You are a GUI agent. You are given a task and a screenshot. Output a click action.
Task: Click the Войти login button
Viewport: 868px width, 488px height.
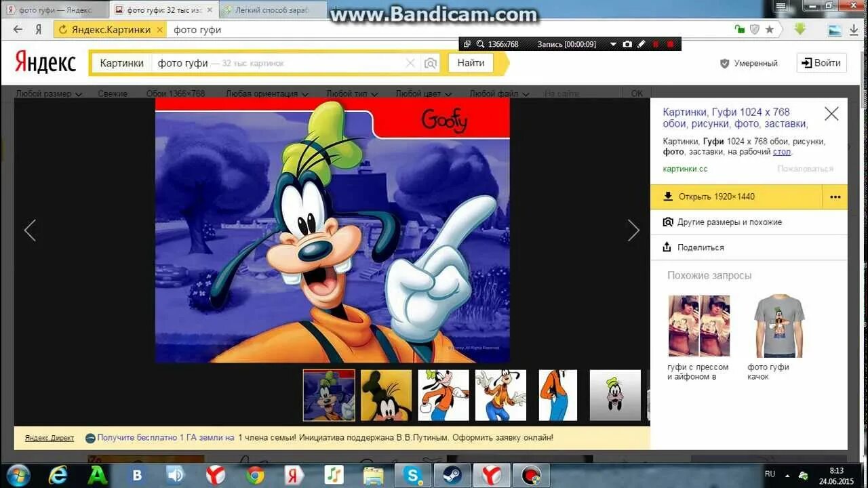click(821, 63)
